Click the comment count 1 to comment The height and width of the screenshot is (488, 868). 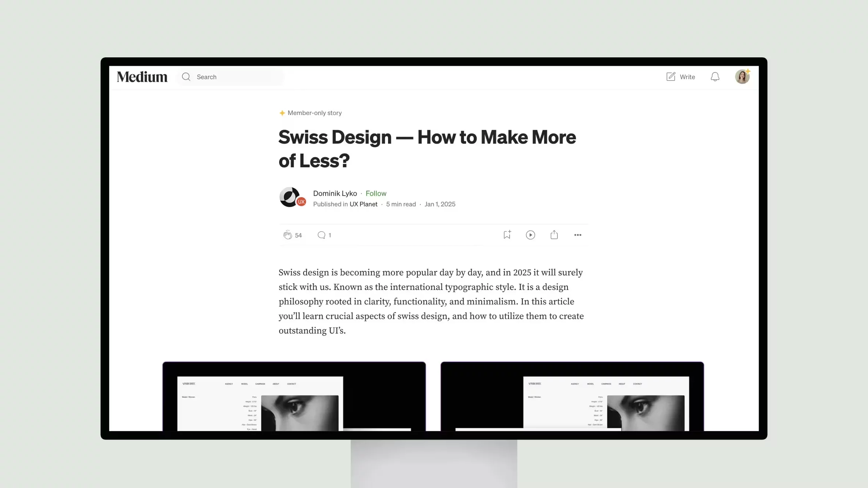324,235
